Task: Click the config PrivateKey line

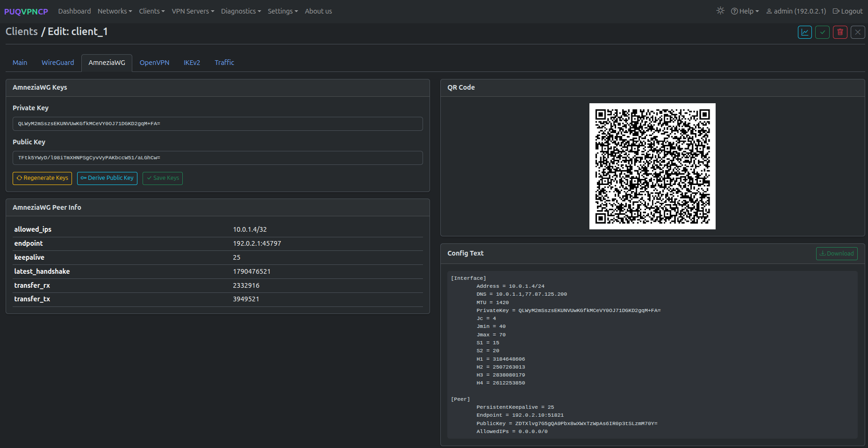Action: (568, 311)
